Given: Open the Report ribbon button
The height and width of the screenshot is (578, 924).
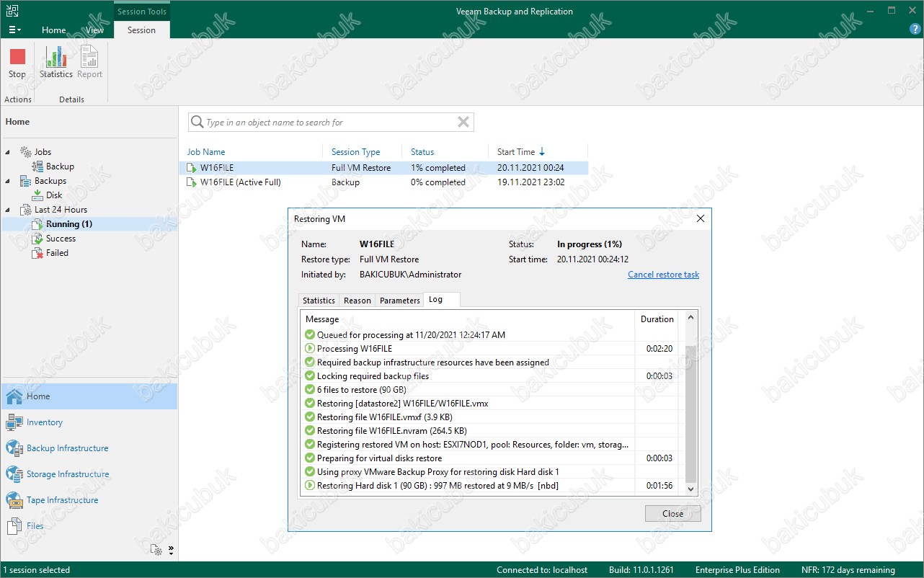Looking at the screenshot, I should [89, 63].
